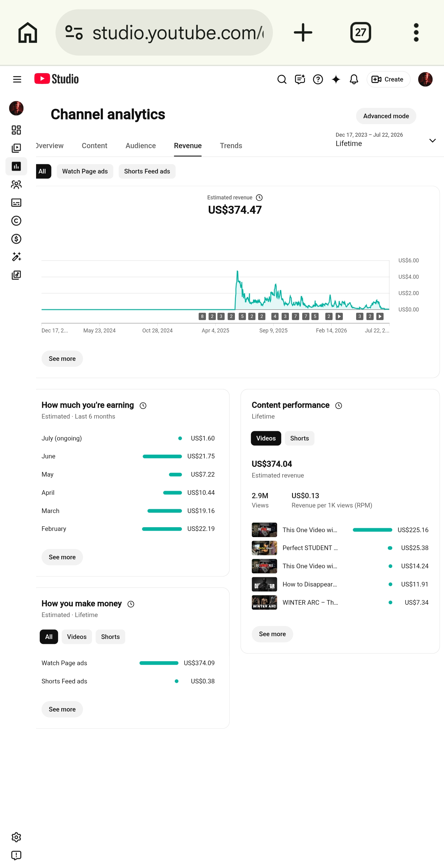Select the Shorts Feed ads filter chip
Viewport: 444px width, 868px height.
click(x=147, y=171)
